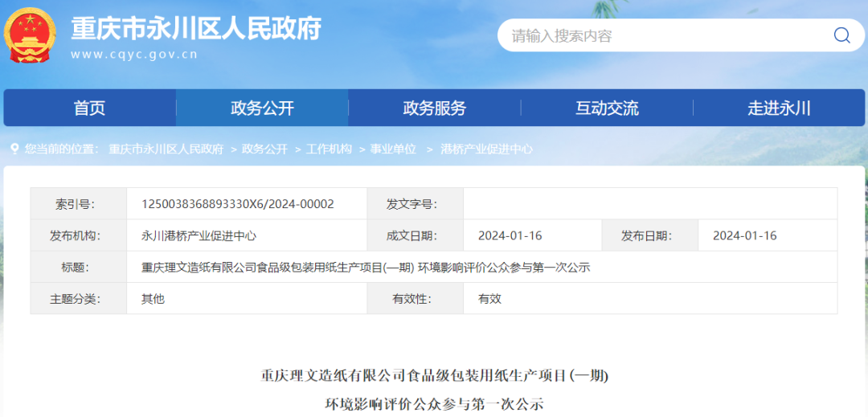Open the 首页 navigation tab
The width and height of the screenshot is (868, 417).
point(89,108)
